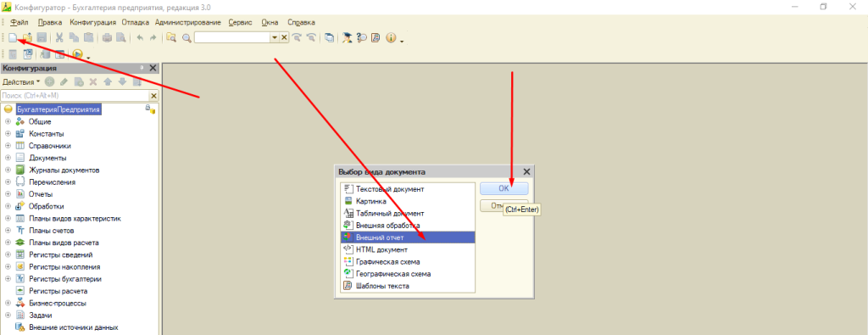
Task: Open the Администрирование menu
Action: pos(188,23)
